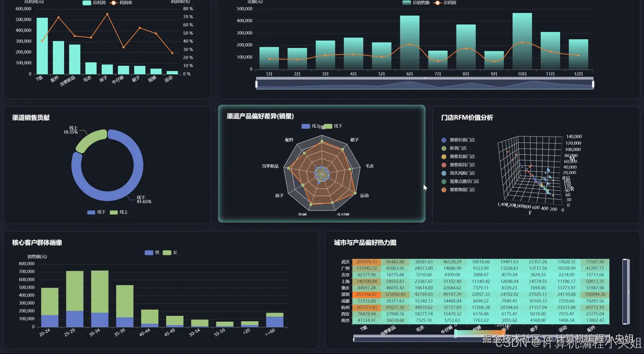Image resolution: width=644 pixels, height=354 pixels.
Task: Click the 6月 sales bar
Action: [410, 43]
